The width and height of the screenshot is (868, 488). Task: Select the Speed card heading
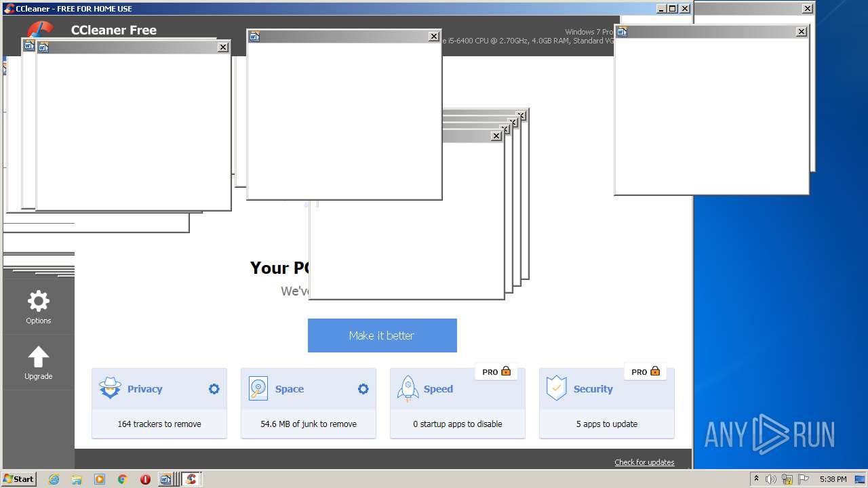(x=438, y=389)
